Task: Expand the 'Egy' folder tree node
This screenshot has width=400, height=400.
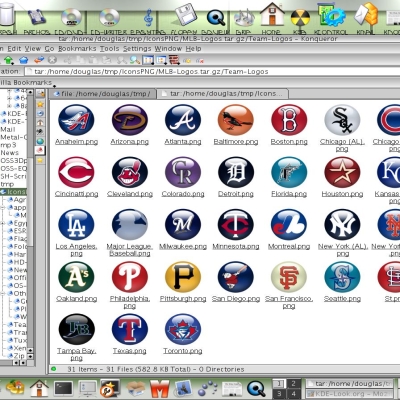Action: coord(3,223)
